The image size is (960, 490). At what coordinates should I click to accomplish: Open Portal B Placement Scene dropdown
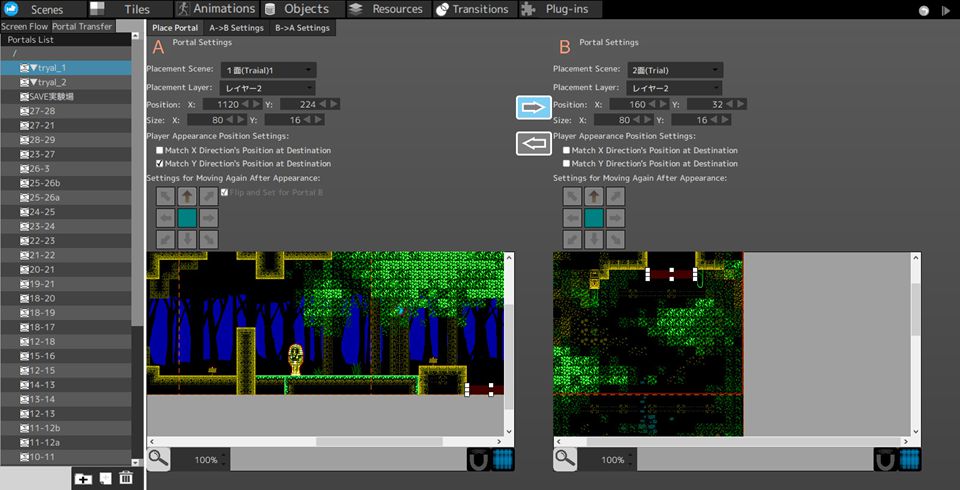pos(676,70)
